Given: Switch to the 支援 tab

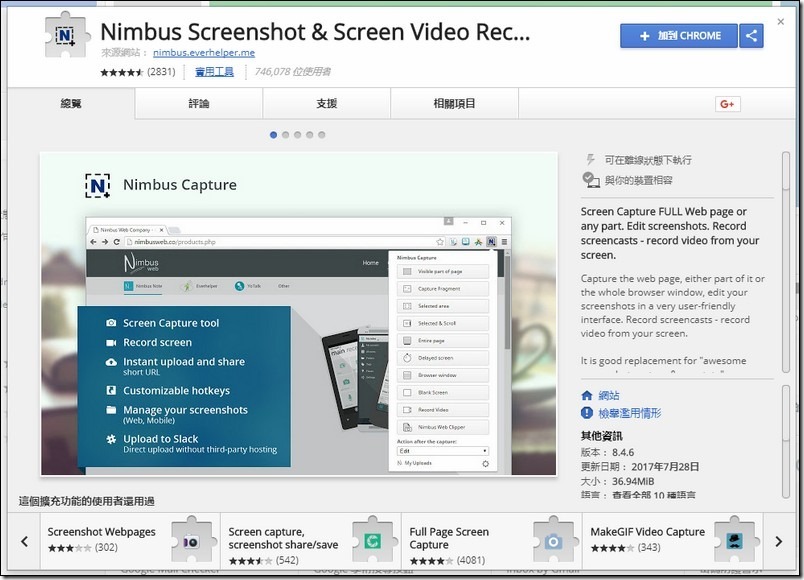Looking at the screenshot, I should tap(327, 104).
